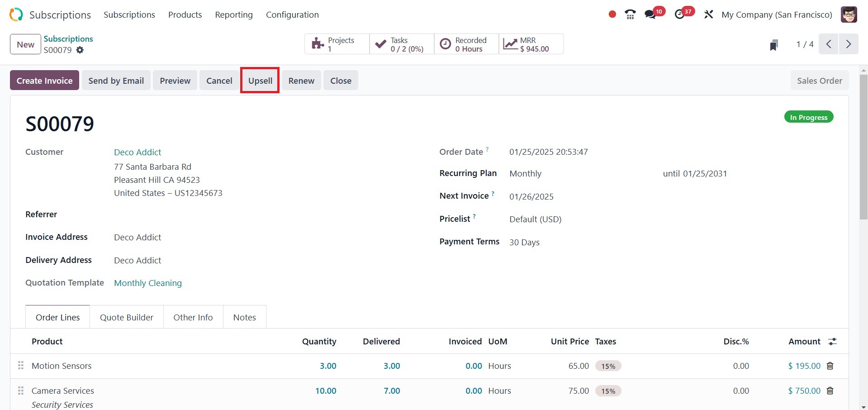The height and width of the screenshot is (410, 868).
Task: Delete the Camera Services order line
Action: pyautogui.click(x=830, y=391)
